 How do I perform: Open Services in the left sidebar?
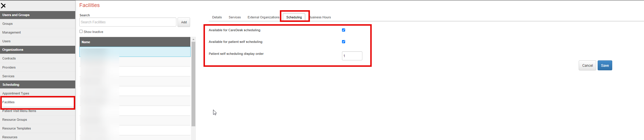[38, 76]
